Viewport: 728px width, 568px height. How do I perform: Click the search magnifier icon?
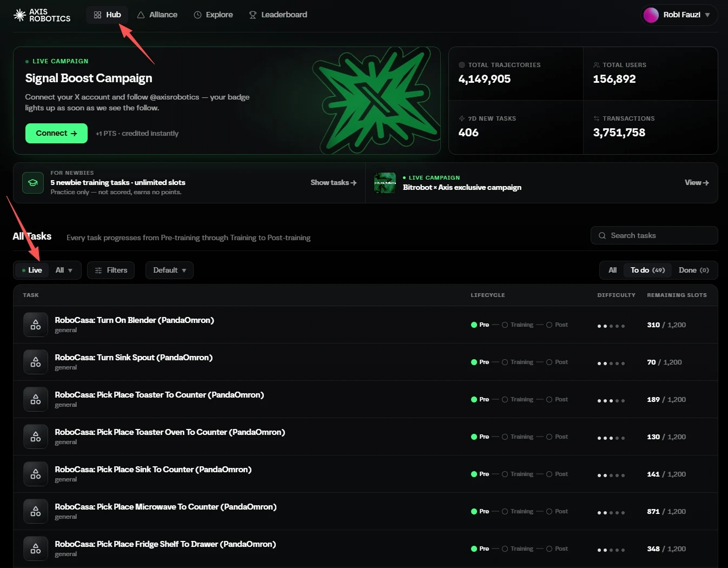(x=602, y=236)
